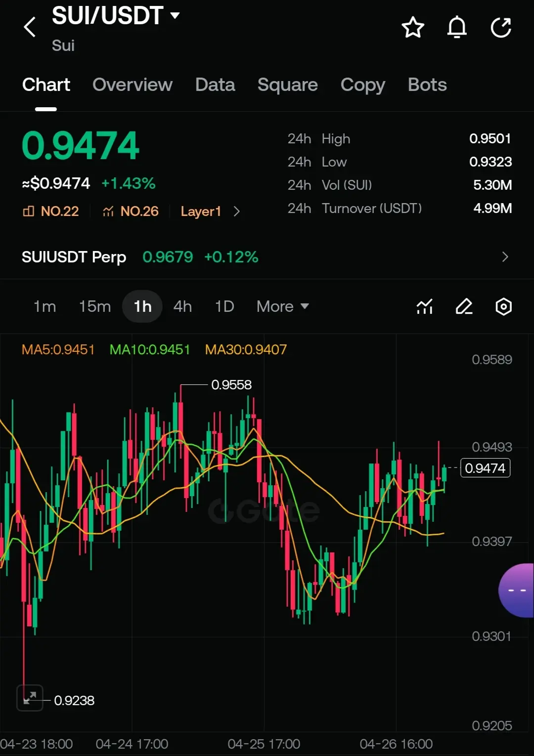Screen dimensions: 534x756
Task: Set a price alert with bell icon
Action: tap(457, 27)
